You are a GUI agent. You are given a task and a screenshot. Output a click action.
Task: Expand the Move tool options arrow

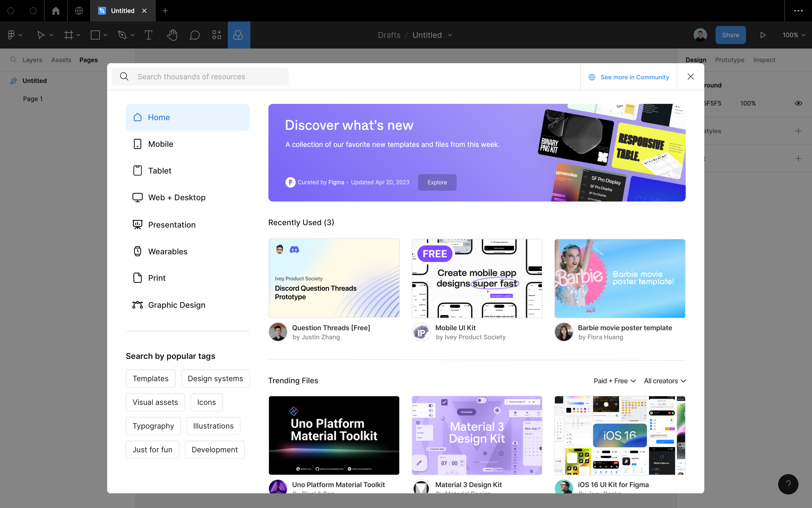point(51,35)
